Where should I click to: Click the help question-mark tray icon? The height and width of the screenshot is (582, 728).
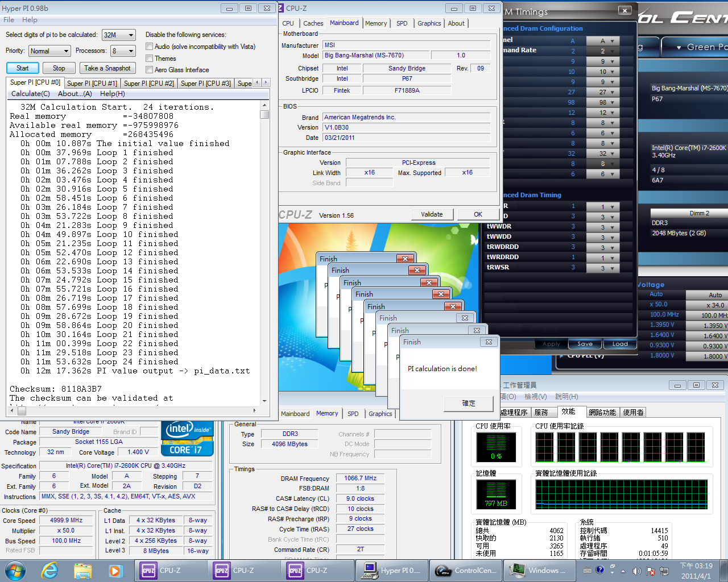[599, 570]
